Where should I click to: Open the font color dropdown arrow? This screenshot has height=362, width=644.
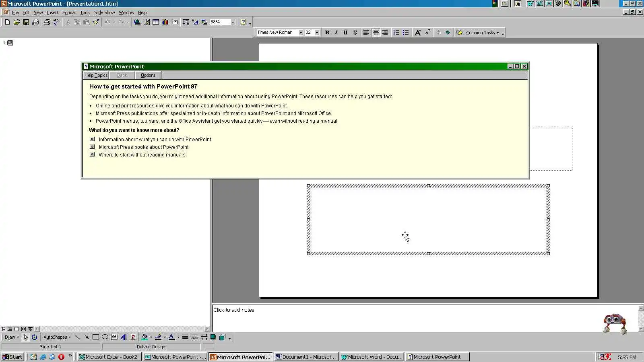coord(178,337)
